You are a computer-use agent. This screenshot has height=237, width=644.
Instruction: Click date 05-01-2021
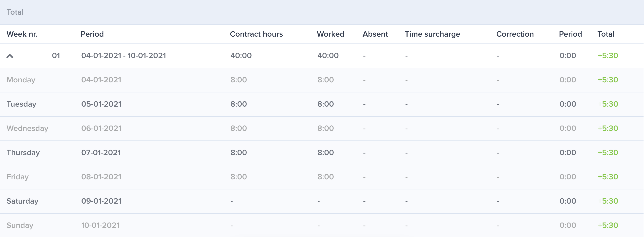coord(101,104)
